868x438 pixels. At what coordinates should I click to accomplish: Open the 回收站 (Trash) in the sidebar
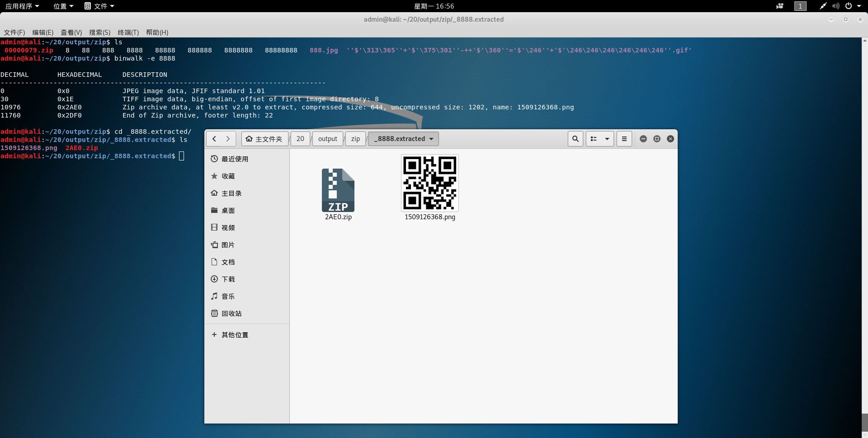point(231,313)
